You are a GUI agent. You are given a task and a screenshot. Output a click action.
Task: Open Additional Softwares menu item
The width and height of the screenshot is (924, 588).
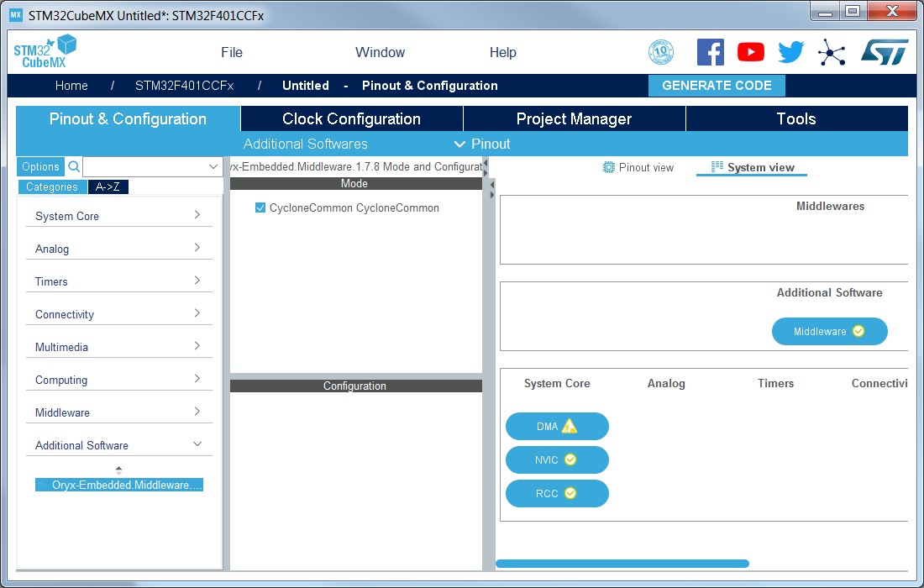305,144
